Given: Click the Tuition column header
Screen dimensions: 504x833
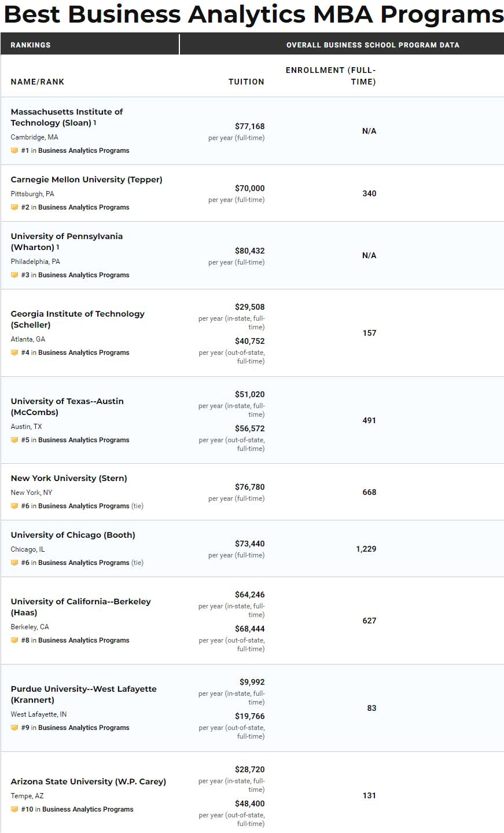Looking at the screenshot, I should 246,82.
